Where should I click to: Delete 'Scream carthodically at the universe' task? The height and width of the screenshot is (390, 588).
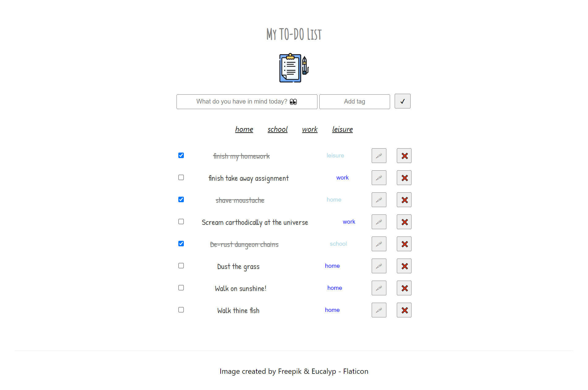404,222
